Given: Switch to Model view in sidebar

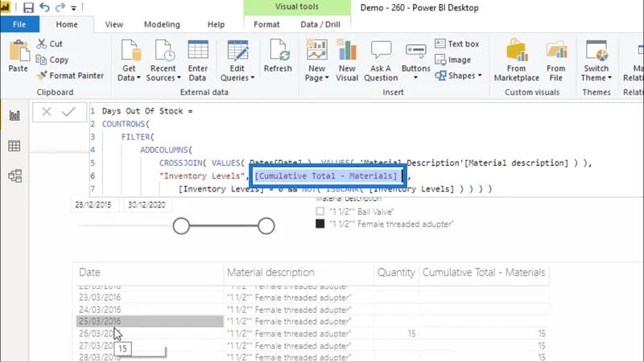Looking at the screenshot, I should click(14, 176).
